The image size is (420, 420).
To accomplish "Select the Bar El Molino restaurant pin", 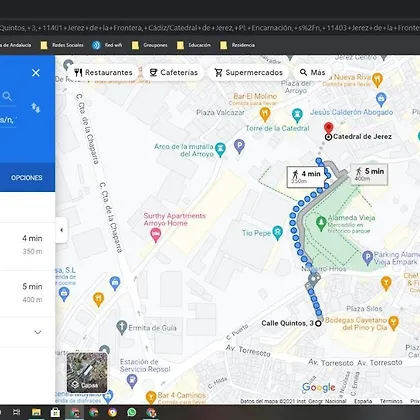I will click(x=265, y=115).
